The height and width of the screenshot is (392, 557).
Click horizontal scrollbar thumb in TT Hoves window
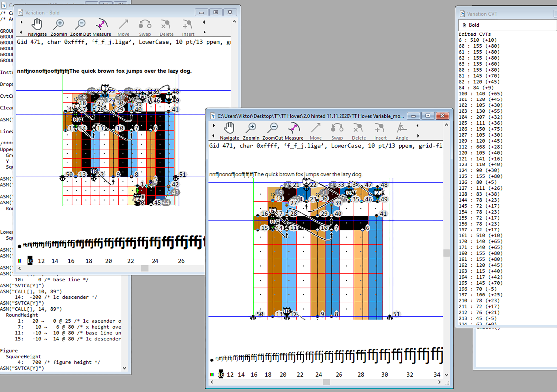327,382
